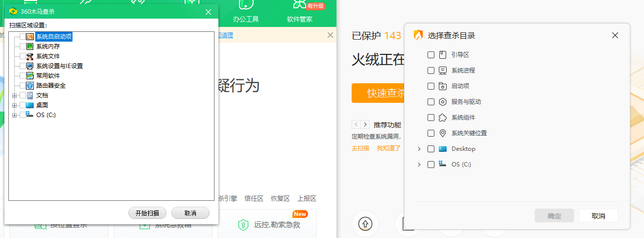The image size is (644, 238).
Task: Click the 系统设置与IE设置 monitor icon
Action: click(x=30, y=66)
